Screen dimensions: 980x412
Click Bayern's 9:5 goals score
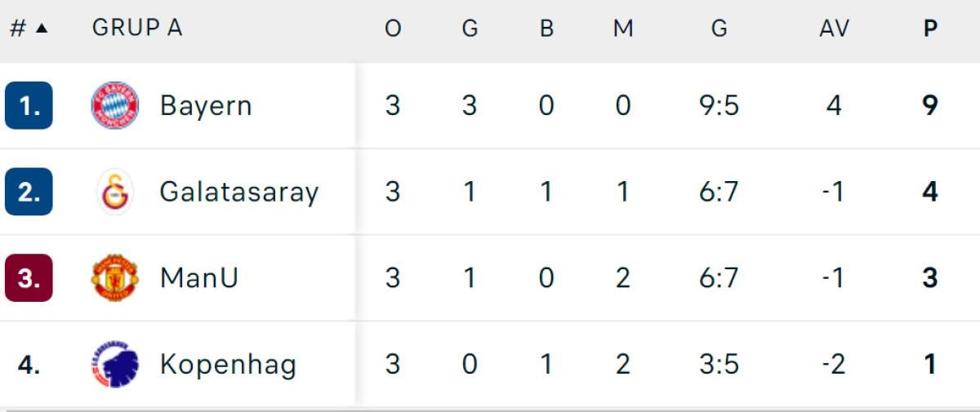coord(719,105)
